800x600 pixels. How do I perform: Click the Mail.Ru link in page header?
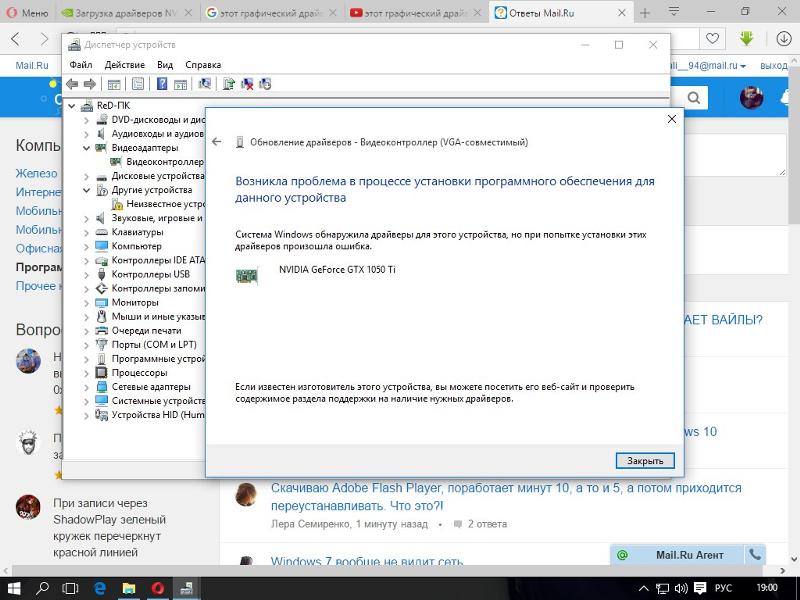pos(32,65)
